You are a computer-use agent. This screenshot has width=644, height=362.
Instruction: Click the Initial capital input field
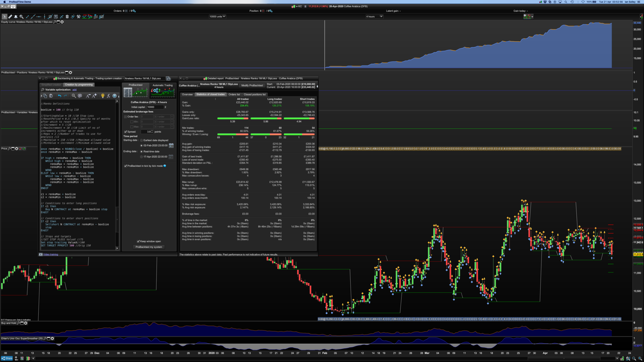pos(155,107)
